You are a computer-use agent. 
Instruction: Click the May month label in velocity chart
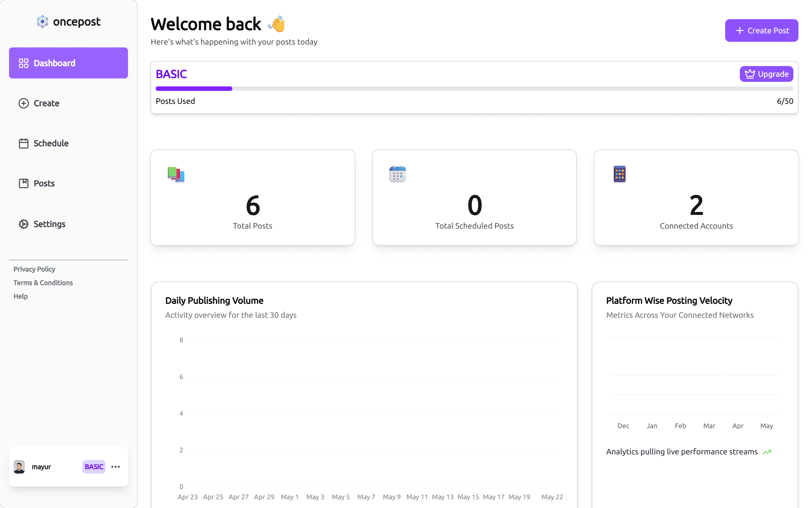pos(766,426)
